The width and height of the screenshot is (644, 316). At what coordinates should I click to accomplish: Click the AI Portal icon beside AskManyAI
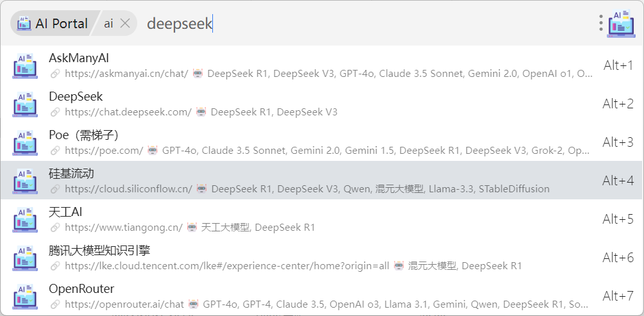[x=25, y=65]
